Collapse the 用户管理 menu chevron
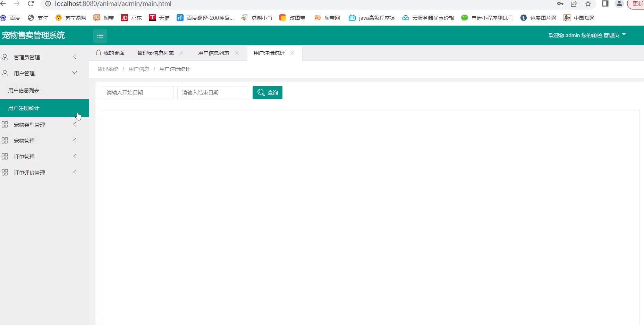 [75, 73]
